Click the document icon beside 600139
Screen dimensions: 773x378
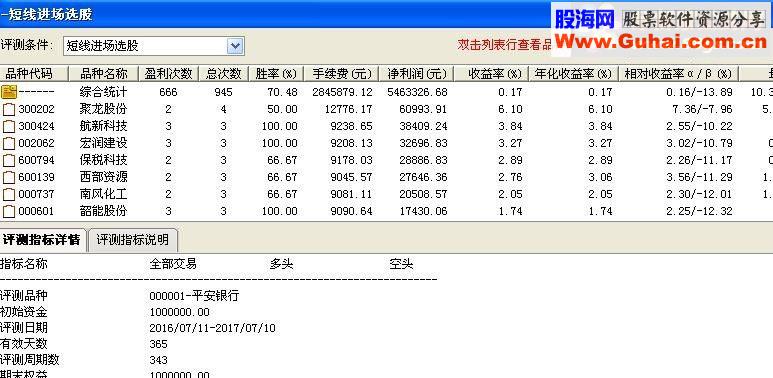pyautogui.click(x=9, y=177)
